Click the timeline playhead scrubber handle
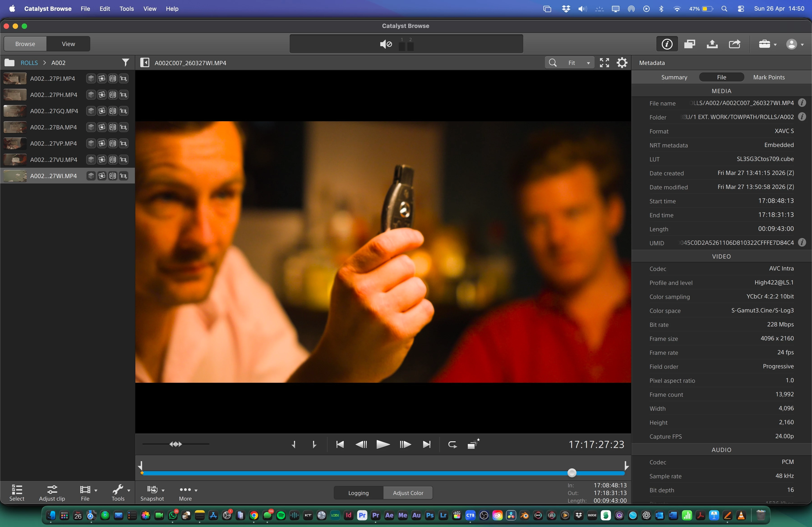Screen dimensions: 812x527 [572, 473]
